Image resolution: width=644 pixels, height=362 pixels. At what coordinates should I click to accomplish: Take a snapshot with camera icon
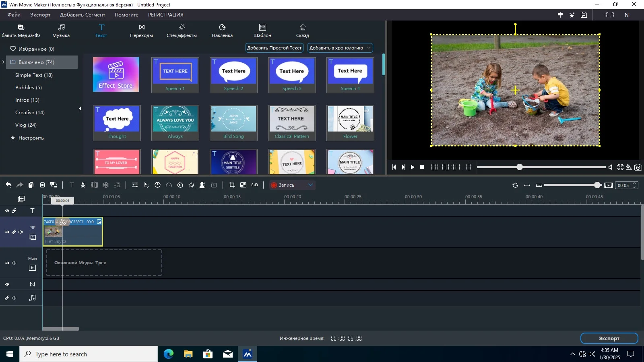tap(638, 167)
